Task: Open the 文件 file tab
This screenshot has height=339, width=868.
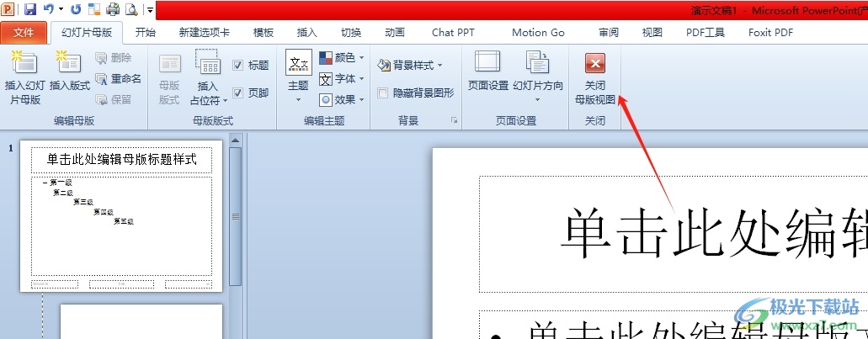Action: coord(24,33)
